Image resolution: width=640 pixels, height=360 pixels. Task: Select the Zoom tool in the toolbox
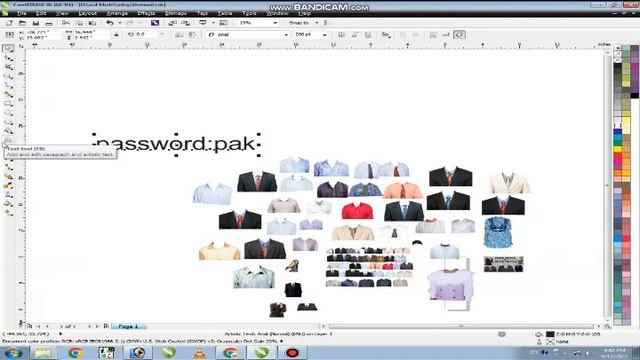pos(8,76)
